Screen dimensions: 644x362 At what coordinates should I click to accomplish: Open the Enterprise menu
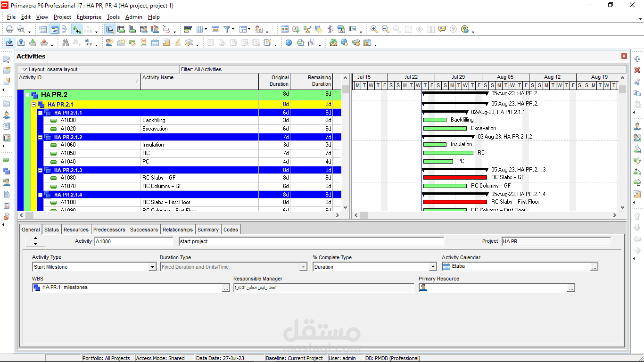point(89,17)
